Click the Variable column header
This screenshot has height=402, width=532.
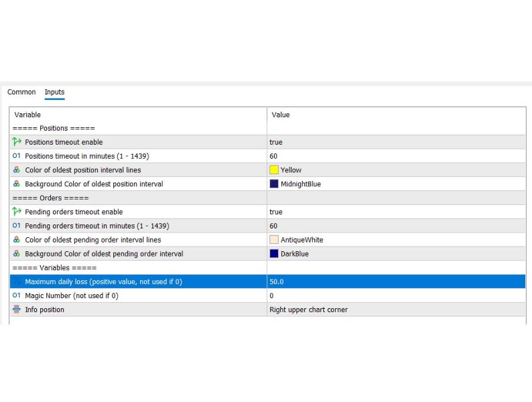pyautogui.click(x=27, y=115)
